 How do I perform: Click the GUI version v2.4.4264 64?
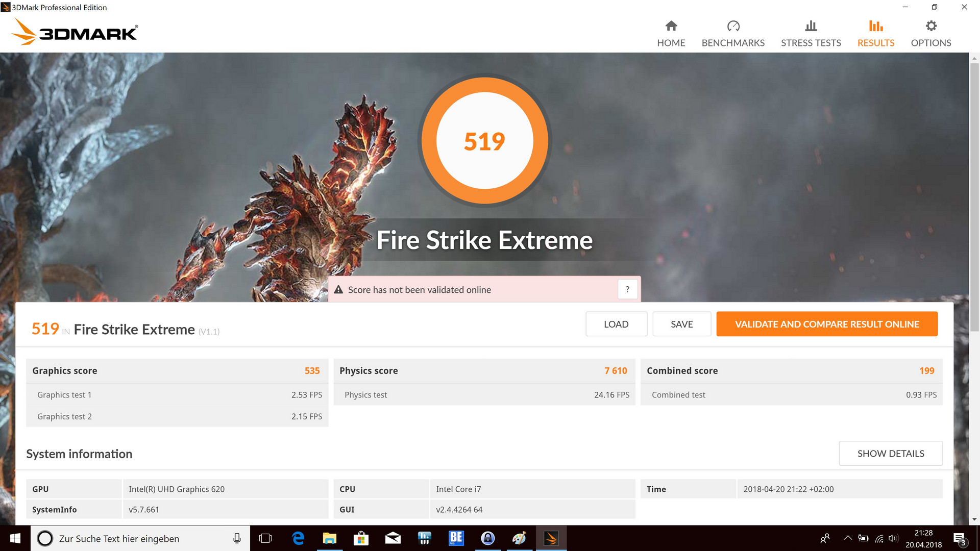459,510
